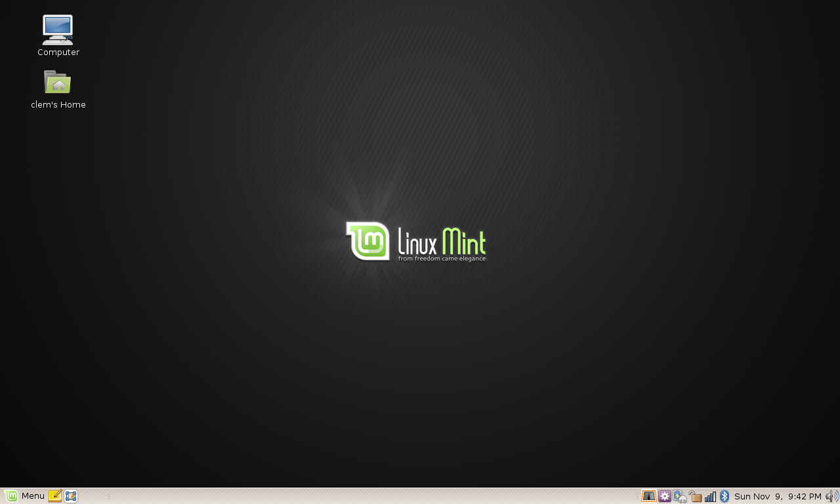Select the 'Computer' icon label text
This screenshot has height=504, width=840.
tap(58, 52)
